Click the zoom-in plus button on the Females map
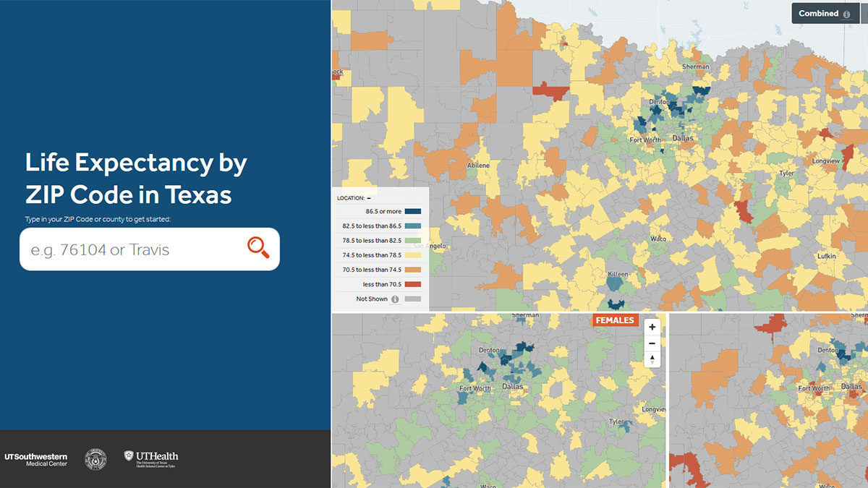The width and height of the screenshot is (868, 488). pyautogui.click(x=652, y=327)
